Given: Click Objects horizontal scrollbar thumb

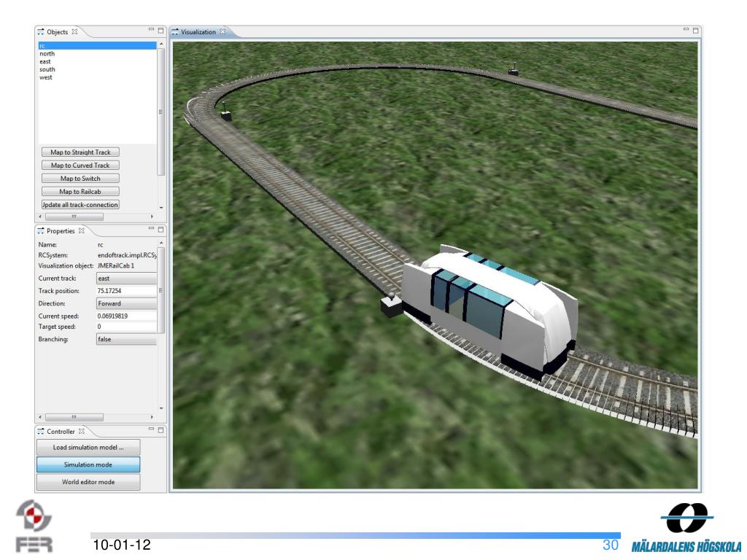Looking at the screenshot, I should pos(74,217).
